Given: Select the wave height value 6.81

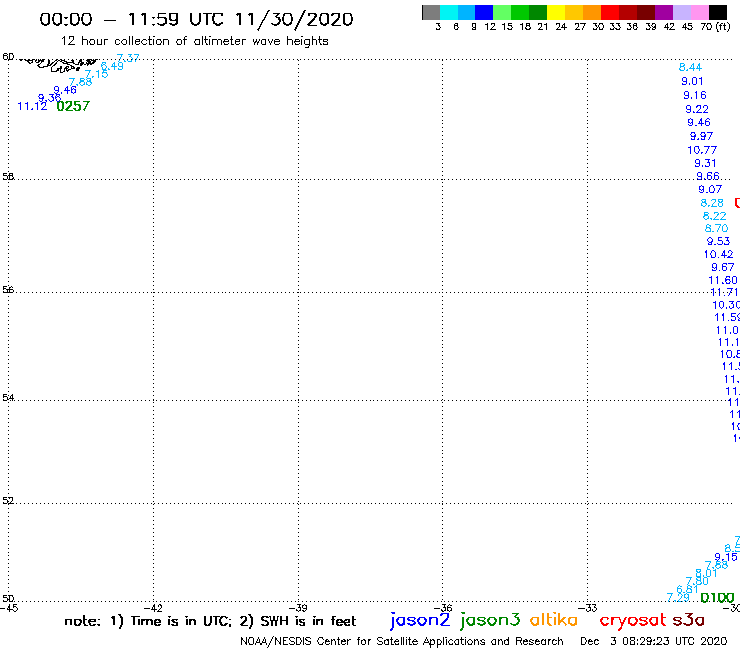Looking at the screenshot, I should (x=688, y=590).
